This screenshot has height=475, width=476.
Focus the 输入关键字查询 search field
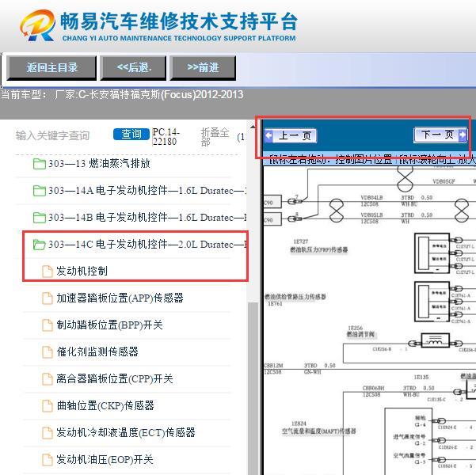click(53, 135)
